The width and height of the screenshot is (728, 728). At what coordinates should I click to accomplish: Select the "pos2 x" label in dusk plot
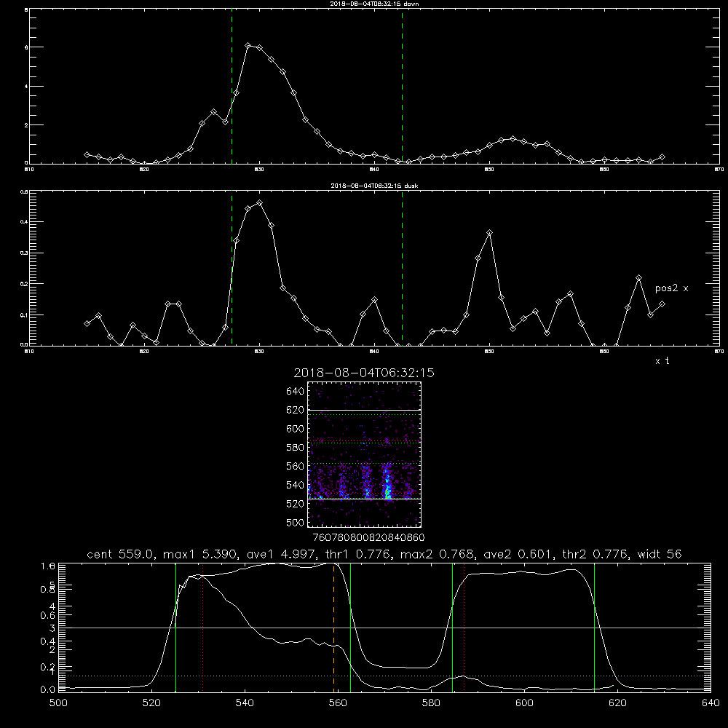[x=671, y=288]
